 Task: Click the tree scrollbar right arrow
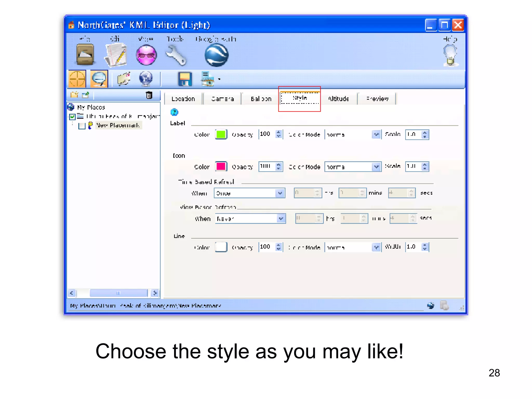(155, 293)
